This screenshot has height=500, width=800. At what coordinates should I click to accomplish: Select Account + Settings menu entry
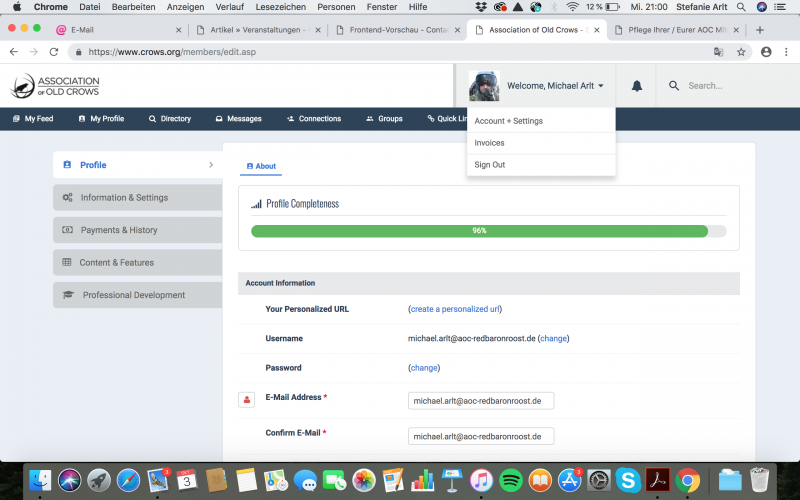pyautogui.click(x=541, y=121)
